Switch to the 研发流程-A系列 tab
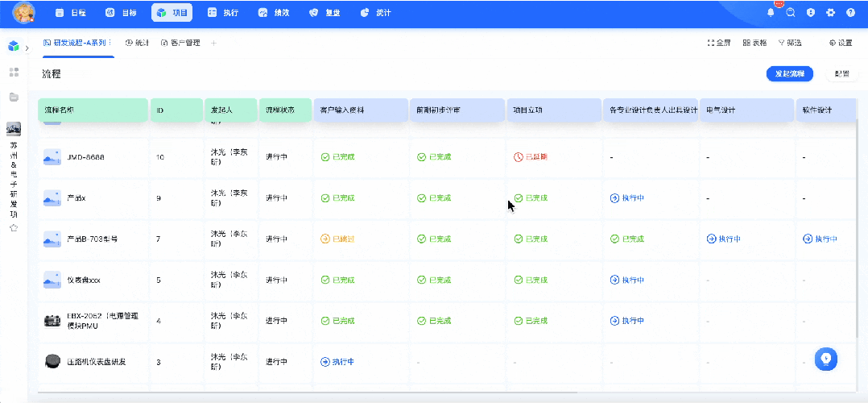The width and height of the screenshot is (868, 403). [74, 43]
